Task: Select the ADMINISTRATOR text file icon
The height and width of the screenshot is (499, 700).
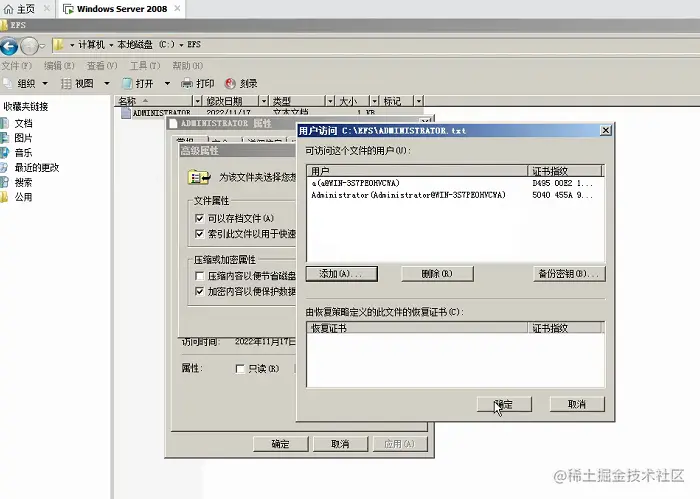Action: [x=126, y=113]
